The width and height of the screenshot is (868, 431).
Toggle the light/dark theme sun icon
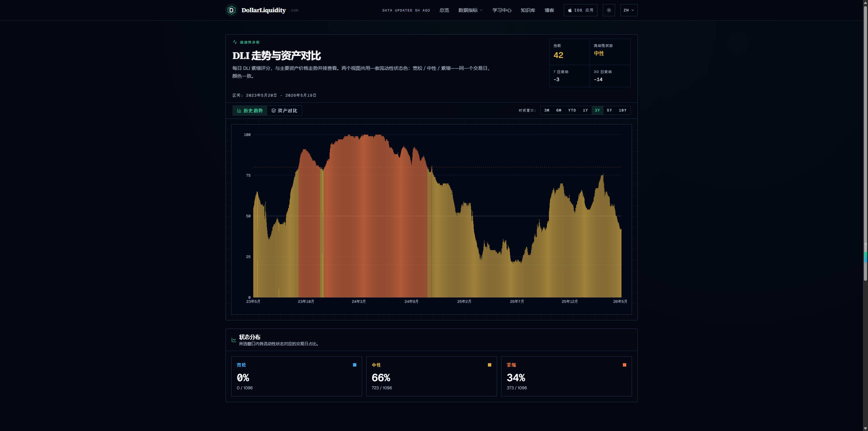click(x=609, y=10)
